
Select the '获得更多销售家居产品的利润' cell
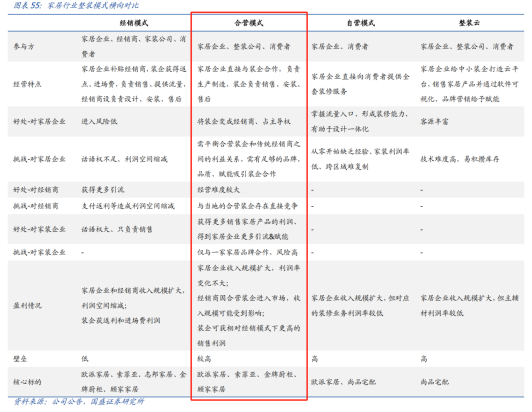coord(248,229)
